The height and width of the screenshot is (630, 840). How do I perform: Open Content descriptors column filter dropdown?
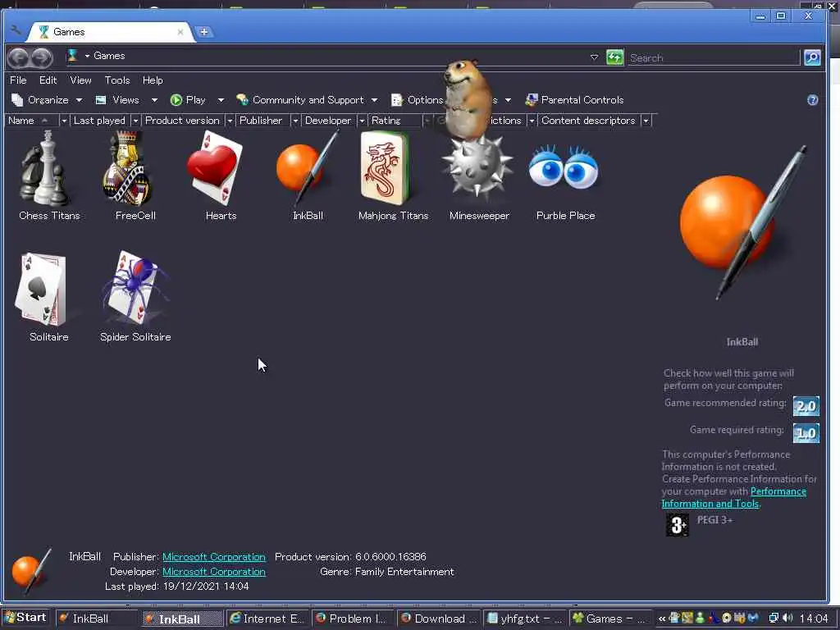coord(646,121)
